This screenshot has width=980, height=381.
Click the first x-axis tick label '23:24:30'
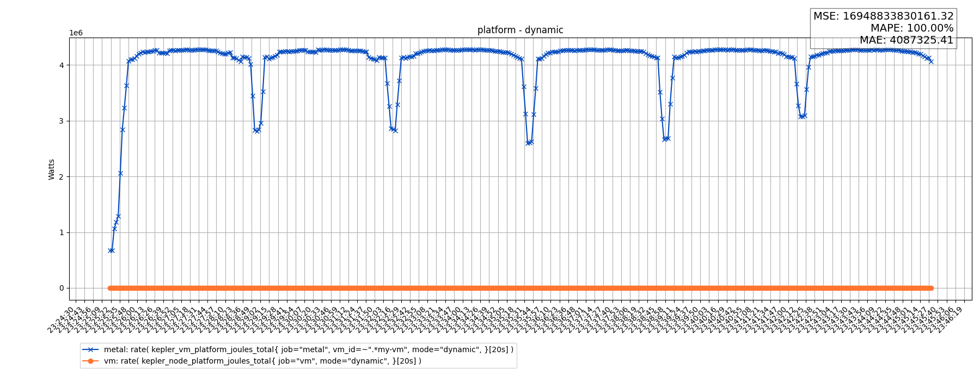pos(60,320)
